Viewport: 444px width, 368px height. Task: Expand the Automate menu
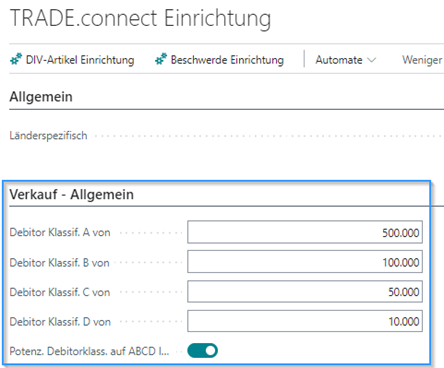coord(346,60)
